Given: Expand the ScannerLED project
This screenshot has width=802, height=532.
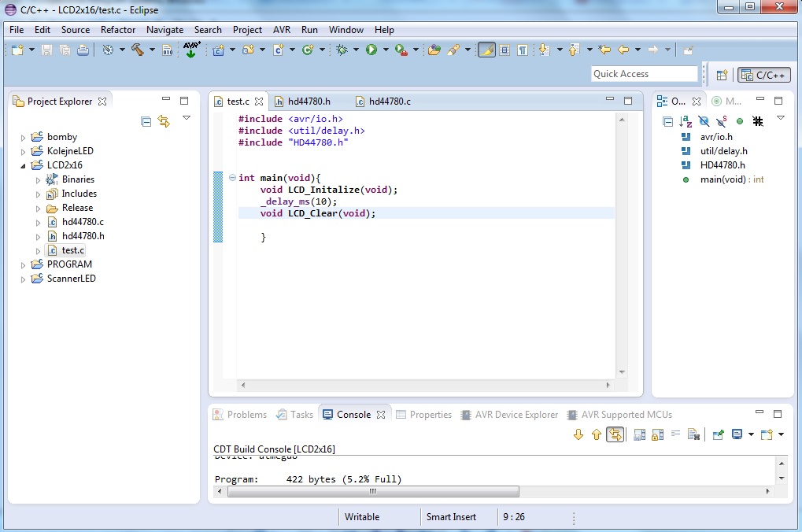Looking at the screenshot, I should (x=23, y=279).
